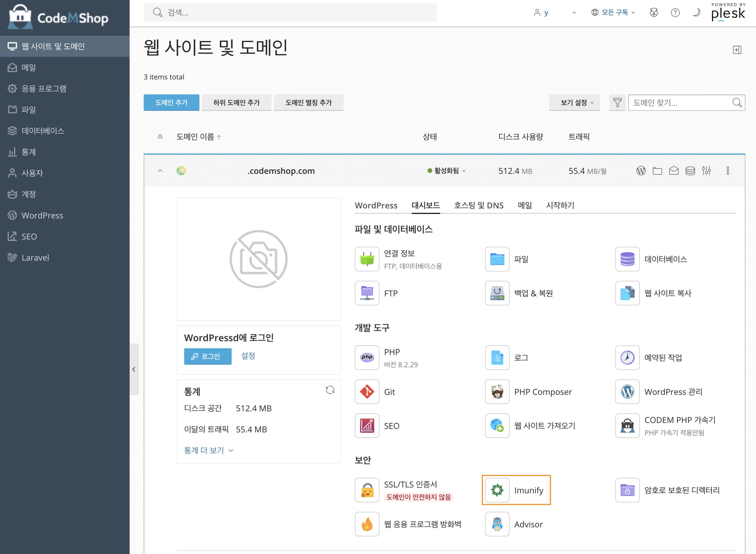756x554 pixels.
Task: Open the SSL/TLS 인증서 icon
Action: click(x=367, y=490)
